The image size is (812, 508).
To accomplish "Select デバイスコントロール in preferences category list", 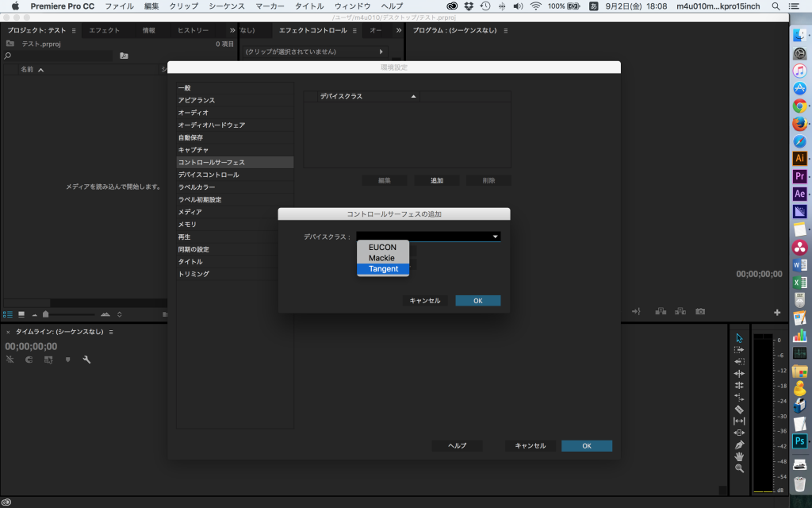I will click(209, 175).
